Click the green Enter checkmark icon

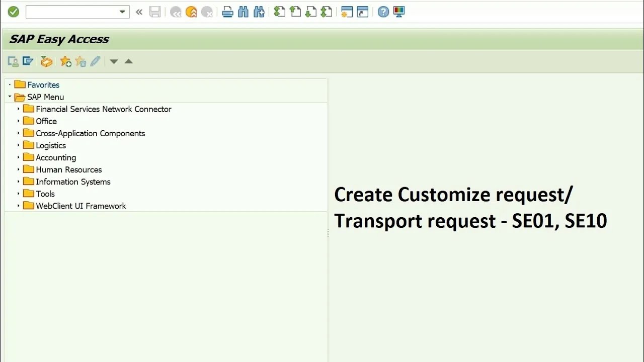tap(14, 12)
